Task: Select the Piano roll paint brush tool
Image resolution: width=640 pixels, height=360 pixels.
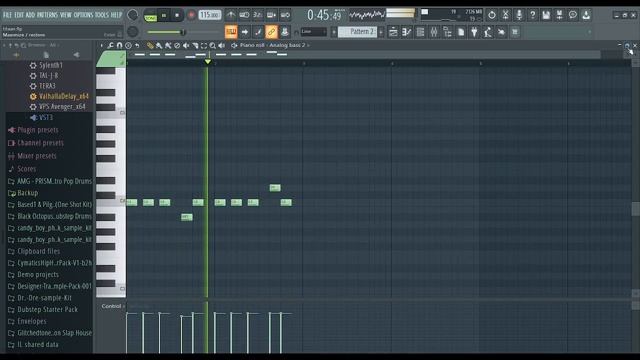Action: [x=159, y=45]
